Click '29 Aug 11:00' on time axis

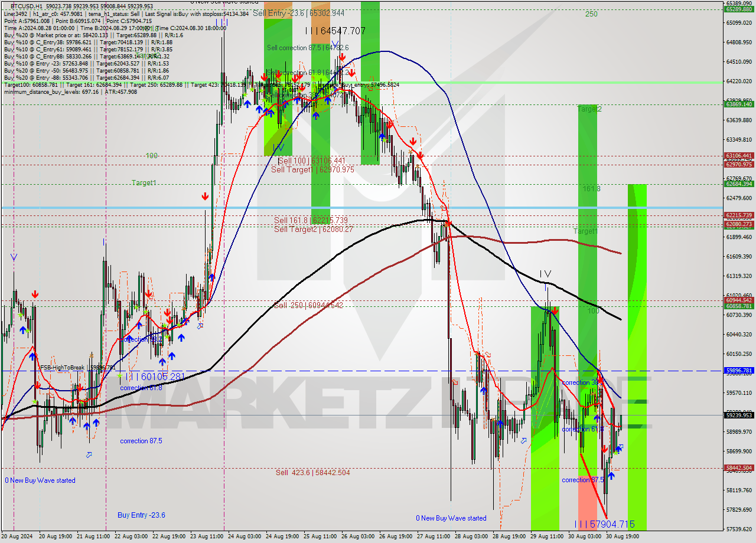(548, 537)
